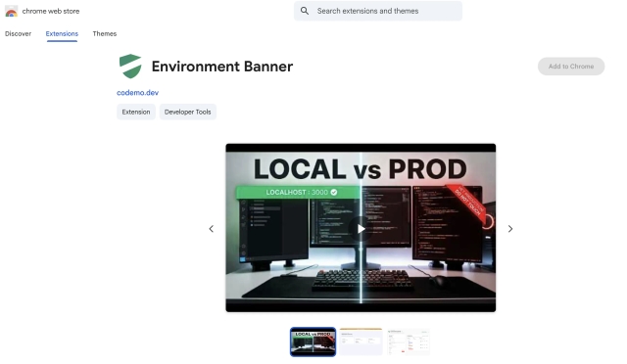The image size is (627, 364).
Task: Play the LOCAL vs PROD video
Action: coord(361,229)
